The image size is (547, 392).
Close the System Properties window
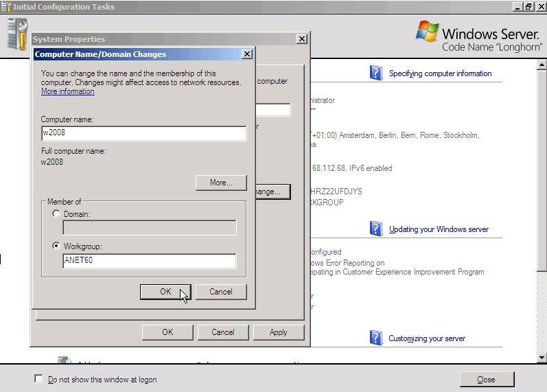[x=302, y=38]
